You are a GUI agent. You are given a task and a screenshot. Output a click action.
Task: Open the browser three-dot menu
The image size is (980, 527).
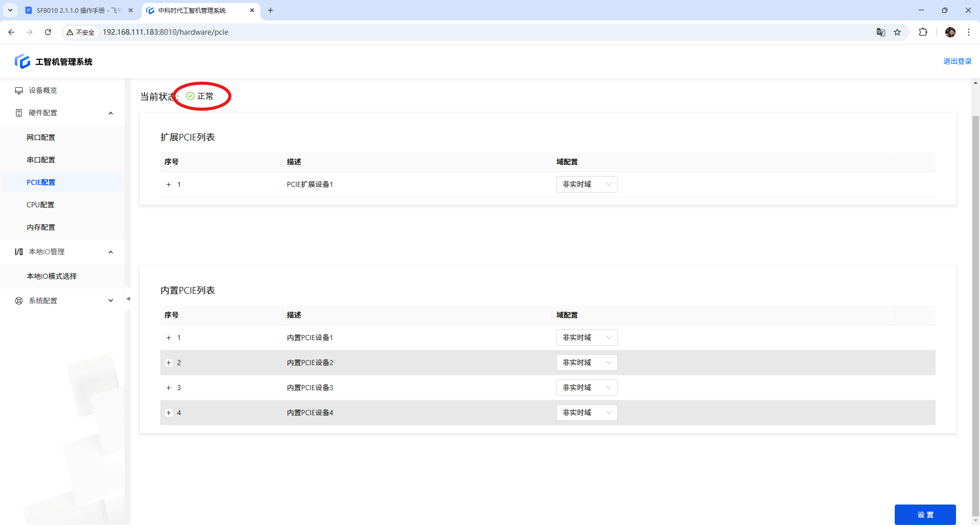click(968, 32)
